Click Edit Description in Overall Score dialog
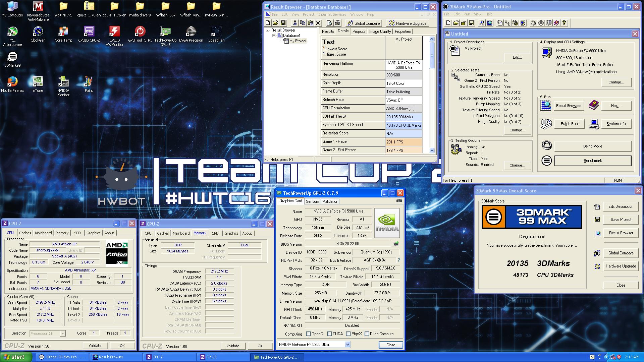Viewport: 644px width, 362px height. (621, 206)
